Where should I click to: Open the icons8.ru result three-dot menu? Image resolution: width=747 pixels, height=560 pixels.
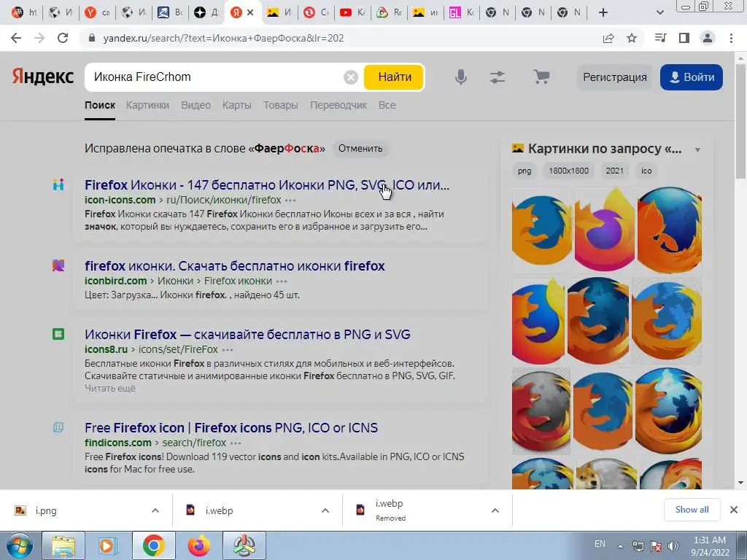pyautogui.click(x=228, y=350)
